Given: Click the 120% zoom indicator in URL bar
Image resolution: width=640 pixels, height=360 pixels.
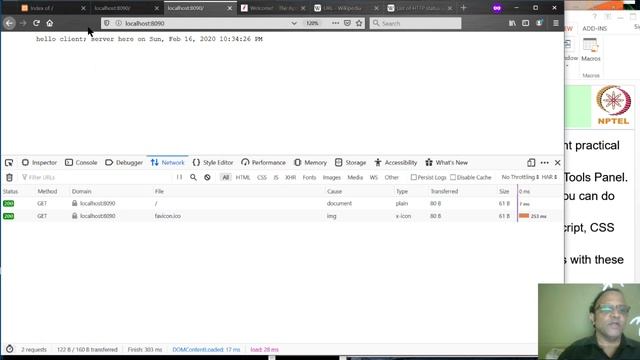Looking at the screenshot, I should (x=312, y=23).
